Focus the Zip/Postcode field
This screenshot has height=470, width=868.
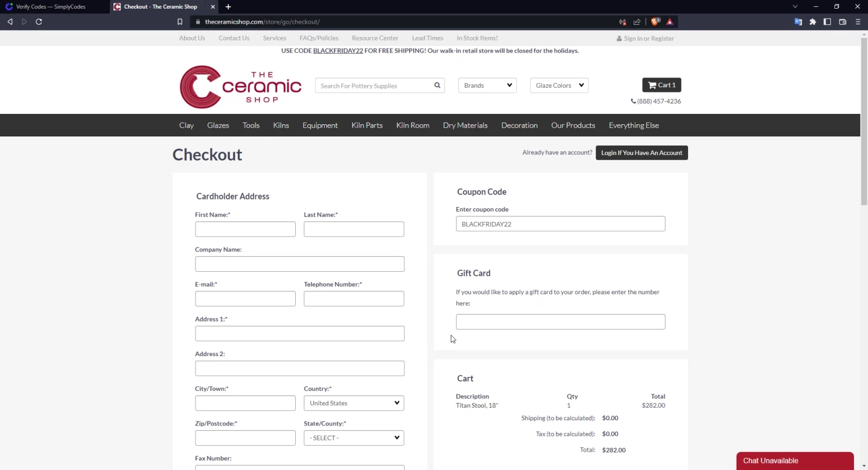pyautogui.click(x=245, y=438)
